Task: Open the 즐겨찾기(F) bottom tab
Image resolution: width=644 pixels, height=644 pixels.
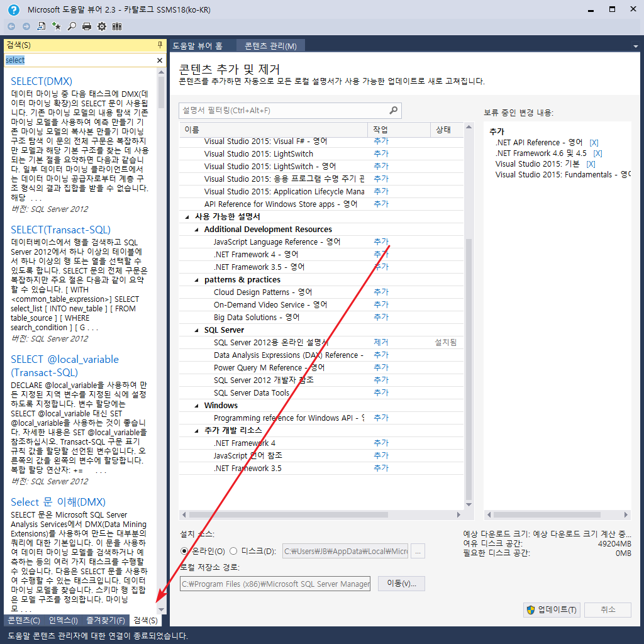Action: coord(106,620)
